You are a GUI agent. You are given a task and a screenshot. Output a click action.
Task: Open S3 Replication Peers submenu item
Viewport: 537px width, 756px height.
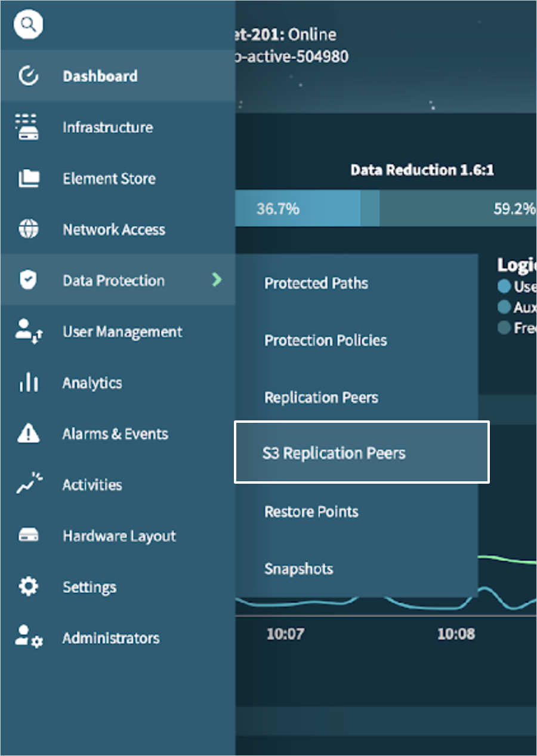coord(334,453)
